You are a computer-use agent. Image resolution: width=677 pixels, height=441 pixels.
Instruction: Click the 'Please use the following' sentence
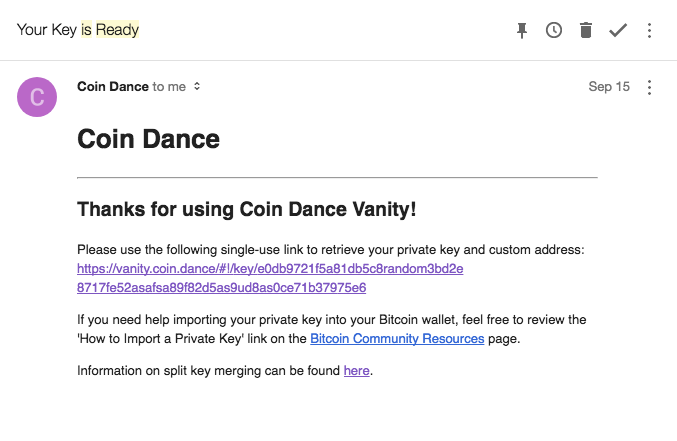(x=331, y=250)
